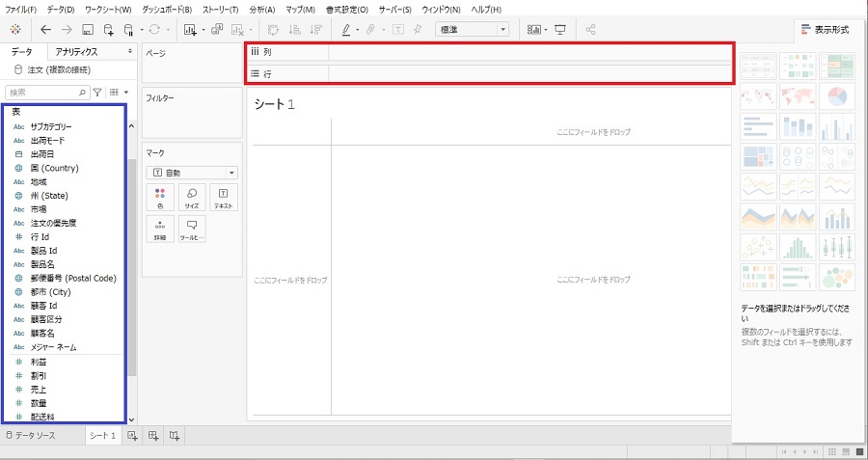Open the 自動 mark type dropdown
This screenshot has width=868, height=460.
coord(191,173)
